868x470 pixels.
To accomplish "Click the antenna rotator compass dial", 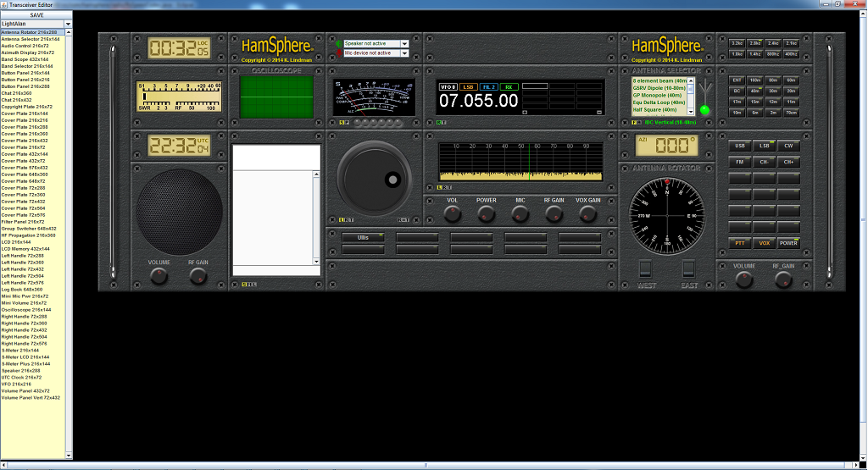I will pyautogui.click(x=667, y=216).
